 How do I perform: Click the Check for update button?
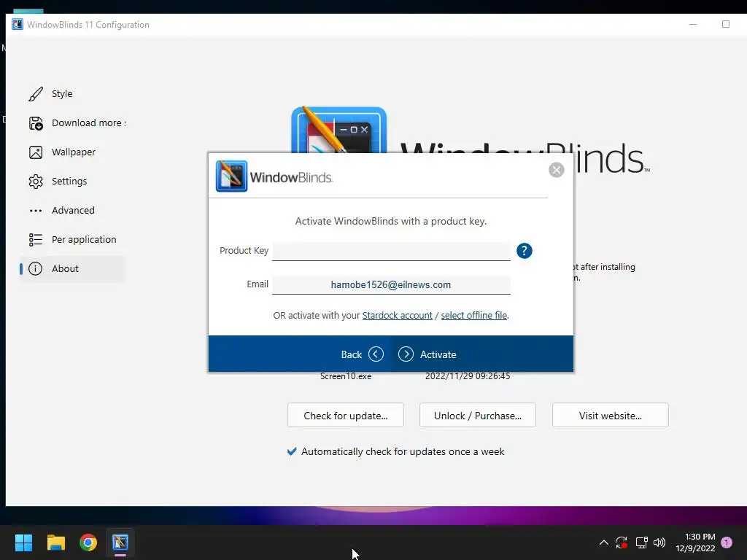[345, 415]
